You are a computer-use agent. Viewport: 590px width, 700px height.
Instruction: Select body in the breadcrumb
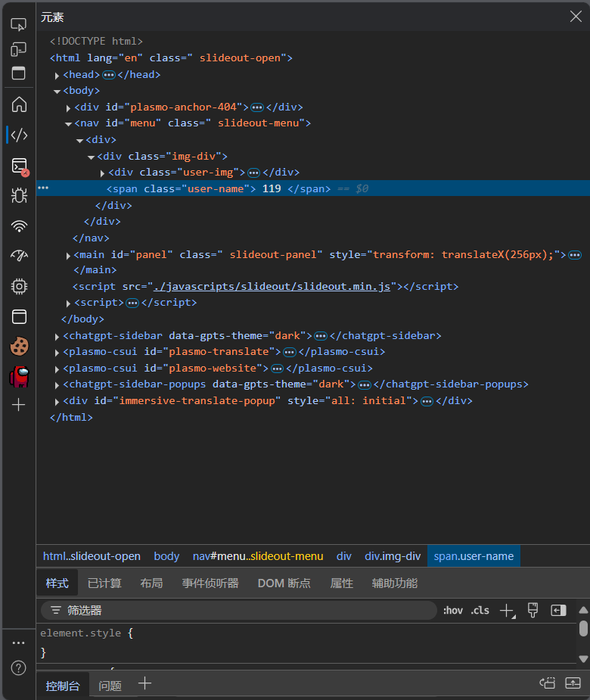tap(166, 556)
